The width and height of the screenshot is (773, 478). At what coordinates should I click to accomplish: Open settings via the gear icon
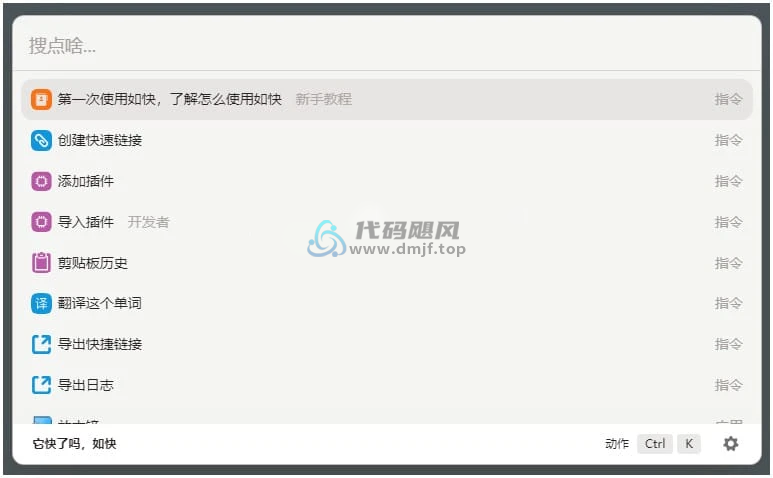click(x=731, y=444)
